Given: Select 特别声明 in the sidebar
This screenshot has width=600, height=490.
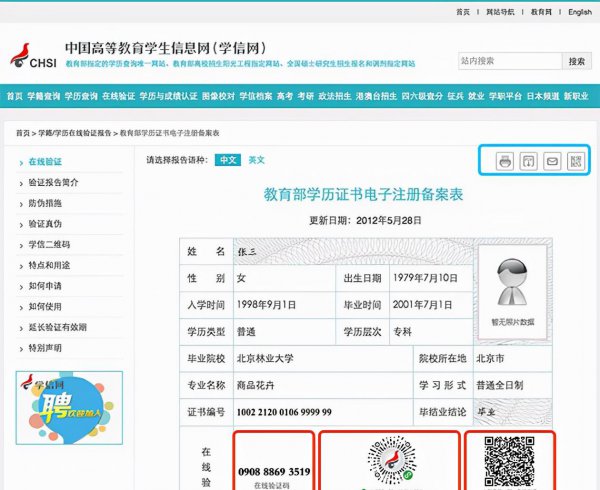Looking at the screenshot, I should click(45, 348).
